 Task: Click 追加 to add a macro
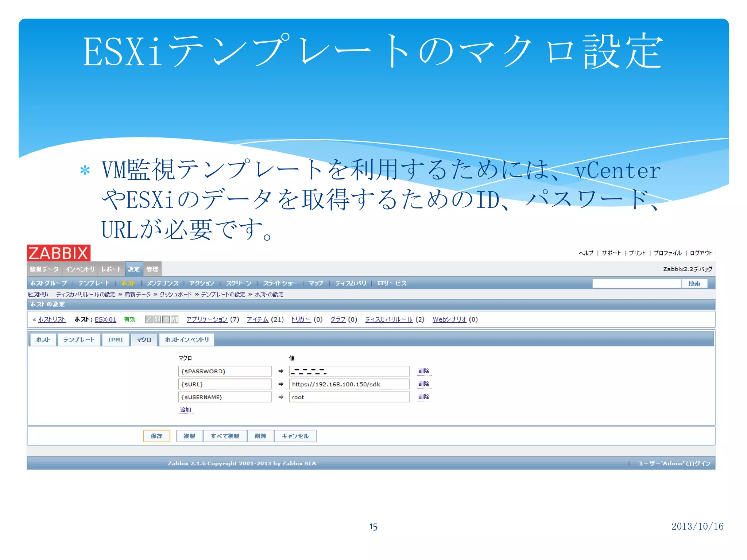186,410
